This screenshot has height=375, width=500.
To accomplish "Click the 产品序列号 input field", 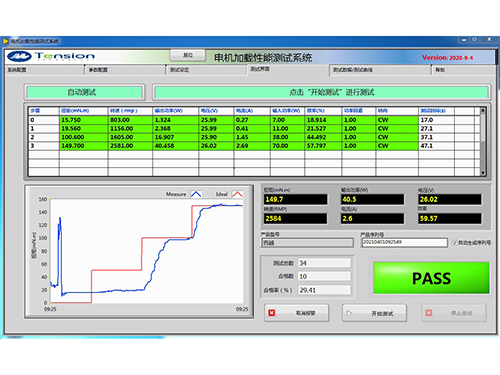I will tap(404, 242).
